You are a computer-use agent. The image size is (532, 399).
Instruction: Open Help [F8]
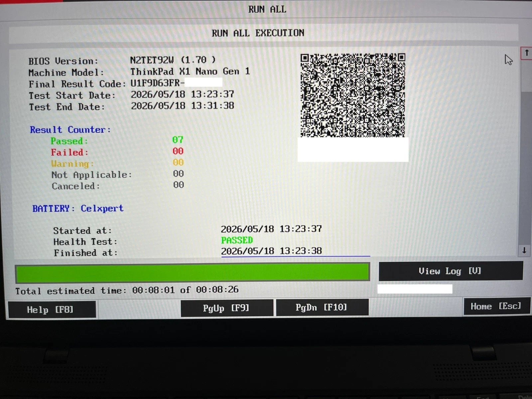point(52,310)
